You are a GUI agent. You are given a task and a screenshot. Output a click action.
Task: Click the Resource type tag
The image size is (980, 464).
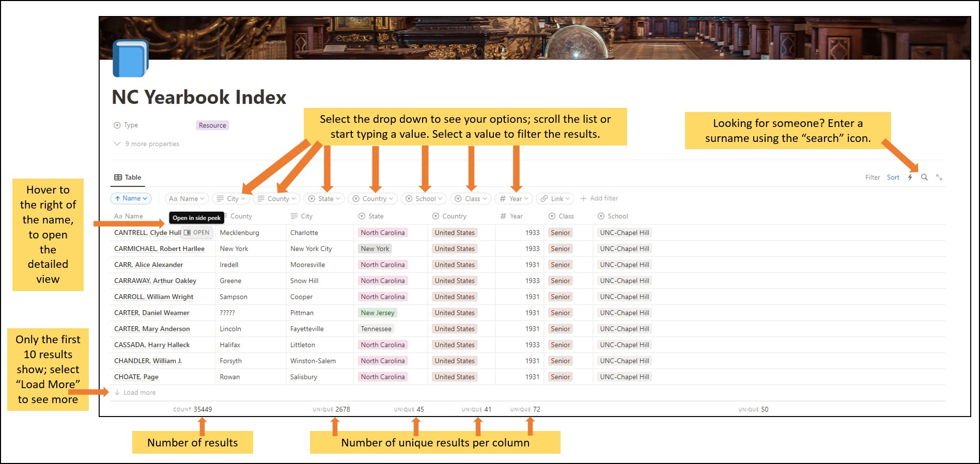point(212,125)
